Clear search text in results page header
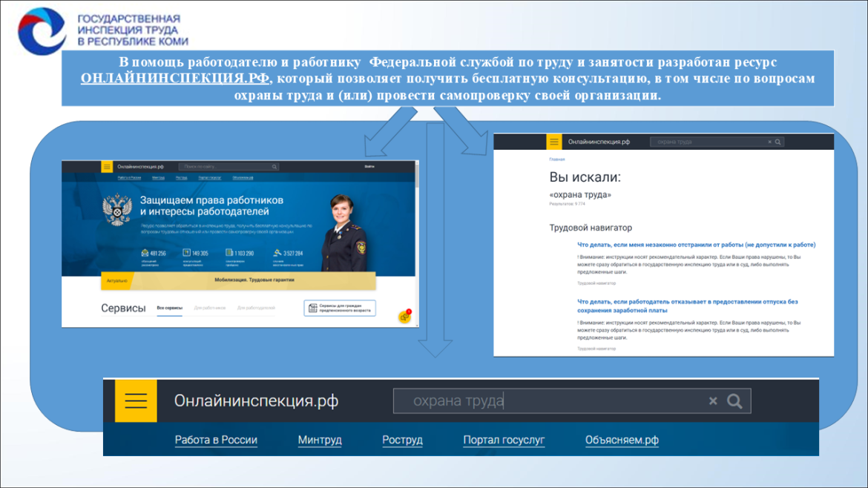The height and width of the screenshot is (488, 868). pyautogui.click(x=769, y=142)
